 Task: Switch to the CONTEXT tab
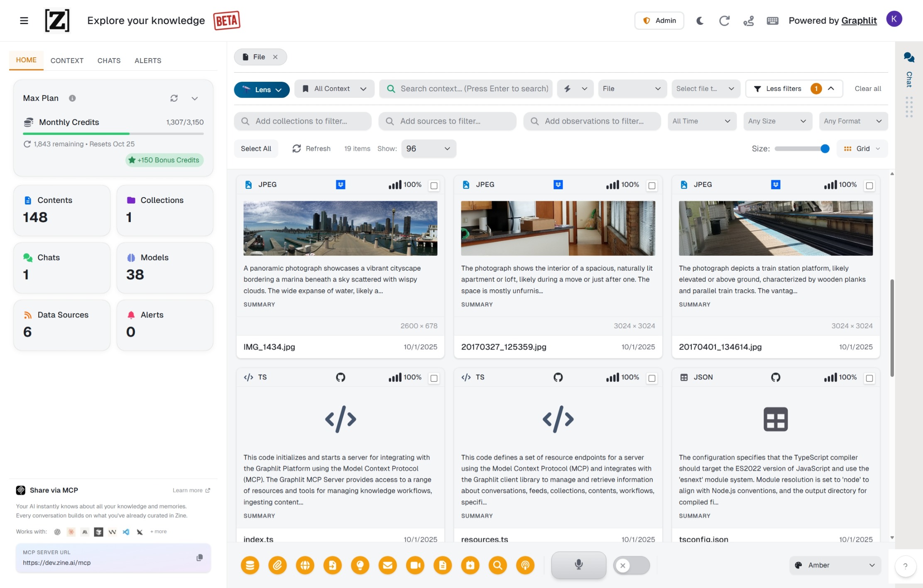pos(67,61)
